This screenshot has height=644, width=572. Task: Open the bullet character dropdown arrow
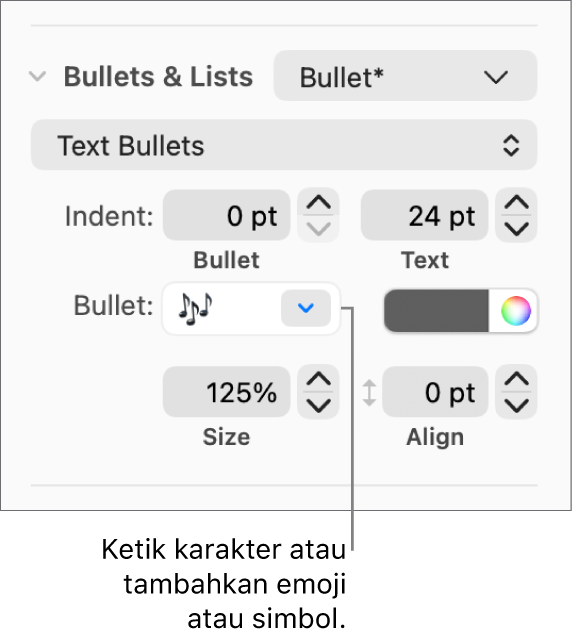[306, 308]
